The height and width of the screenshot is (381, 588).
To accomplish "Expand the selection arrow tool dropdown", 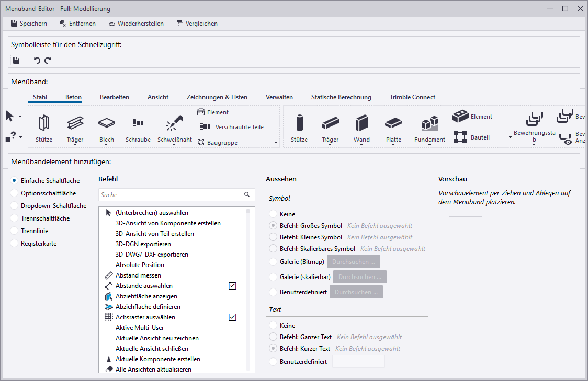I will point(20,116).
